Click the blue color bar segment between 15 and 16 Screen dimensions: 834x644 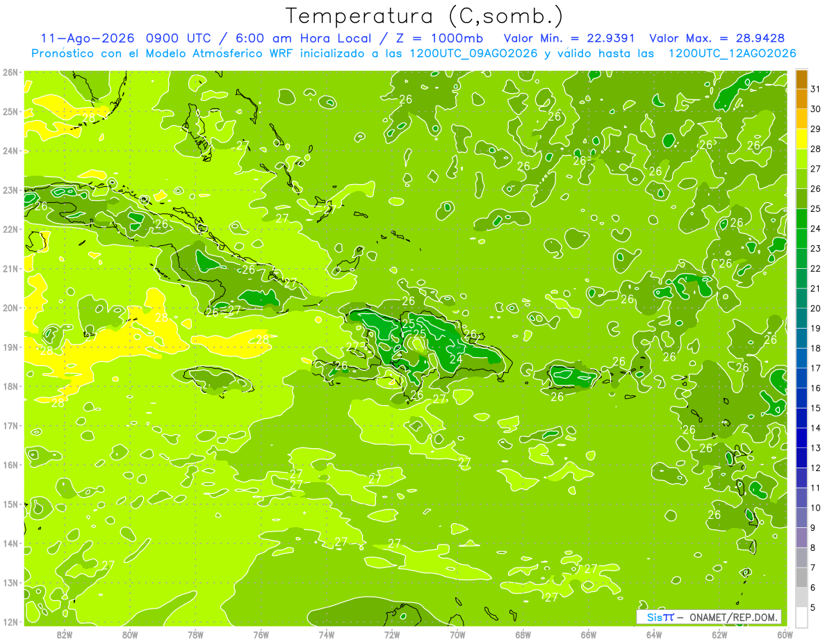click(x=801, y=397)
